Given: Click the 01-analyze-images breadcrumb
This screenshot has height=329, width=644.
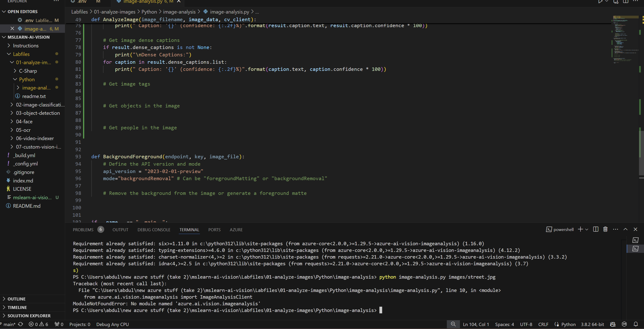Looking at the screenshot, I should [115, 12].
